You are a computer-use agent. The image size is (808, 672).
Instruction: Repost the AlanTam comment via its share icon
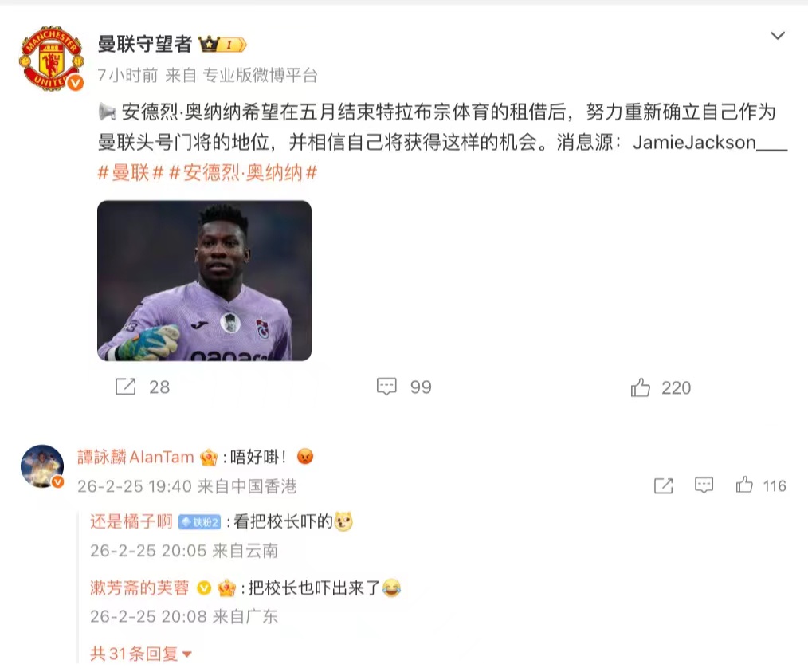click(x=663, y=485)
